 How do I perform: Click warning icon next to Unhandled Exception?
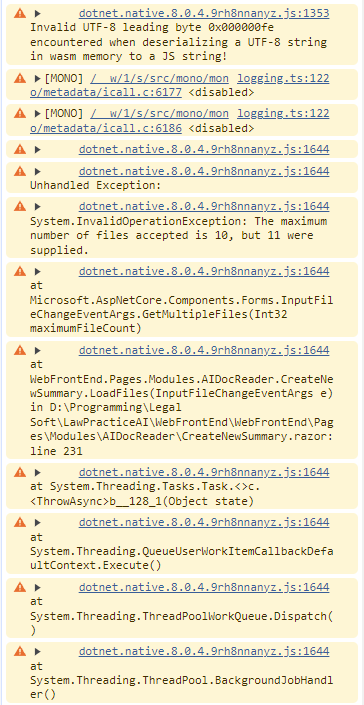20,171
